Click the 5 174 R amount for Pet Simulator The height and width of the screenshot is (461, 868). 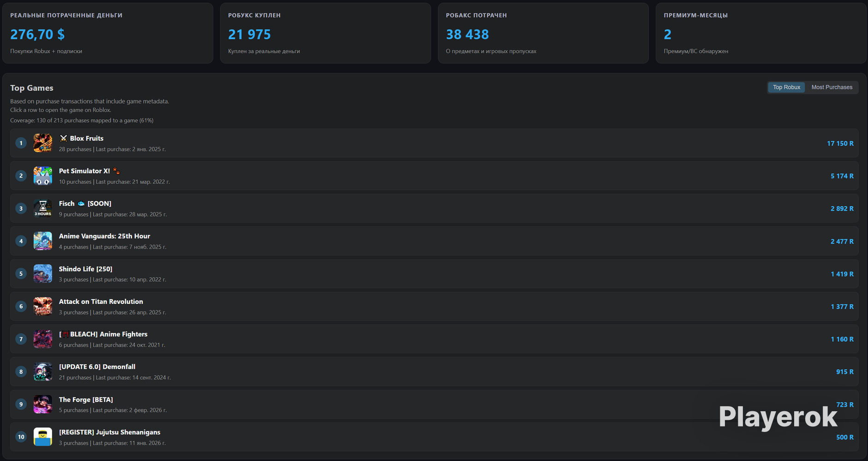point(842,176)
